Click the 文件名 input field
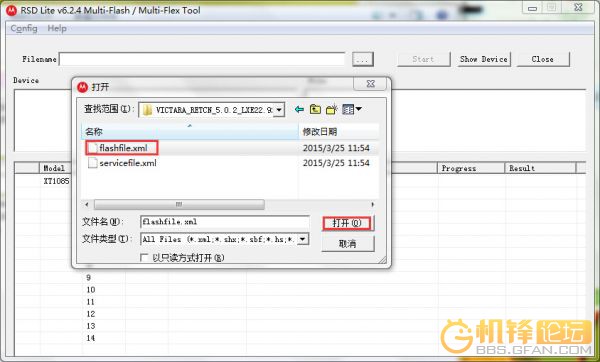Screen dimensions: 600x362 [225, 222]
